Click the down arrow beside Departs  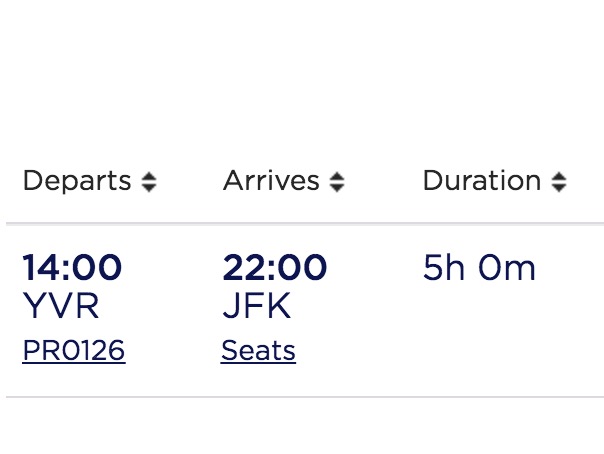[149, 188]
